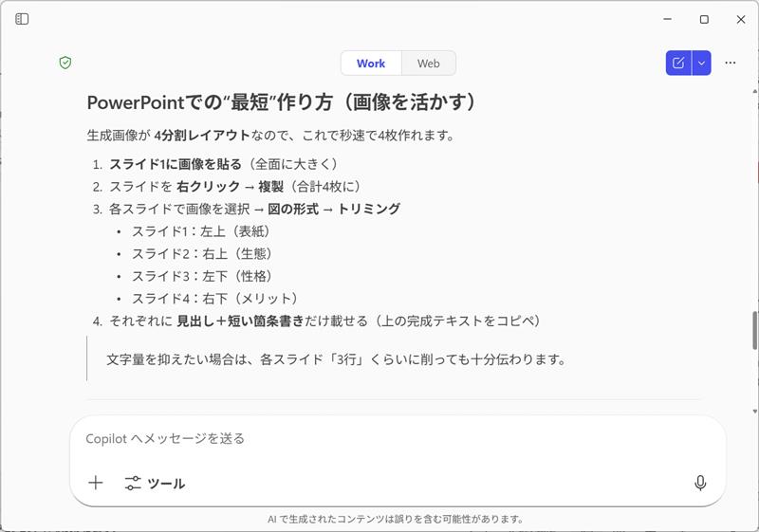Close the Copilot window
Screen dimensions: 759x532
740,19
